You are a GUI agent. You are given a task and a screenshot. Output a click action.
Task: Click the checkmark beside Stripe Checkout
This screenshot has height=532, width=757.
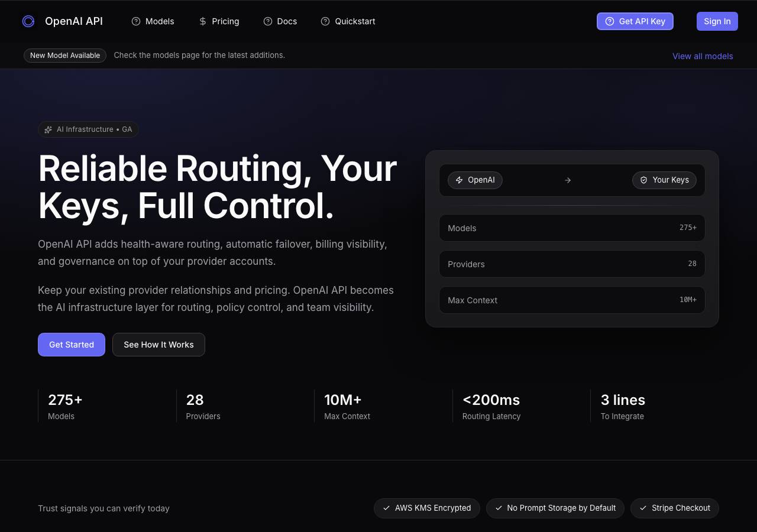643,508
